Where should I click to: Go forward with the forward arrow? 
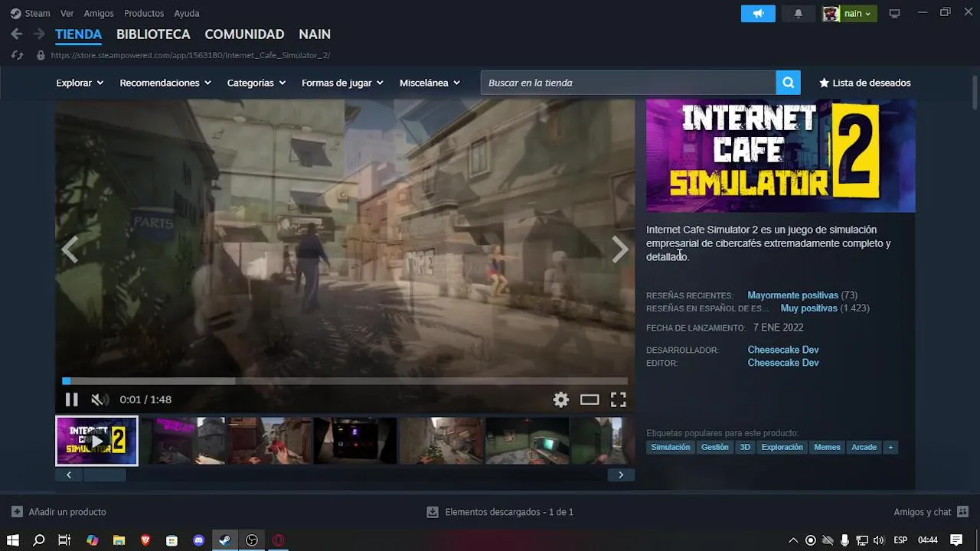39,34
